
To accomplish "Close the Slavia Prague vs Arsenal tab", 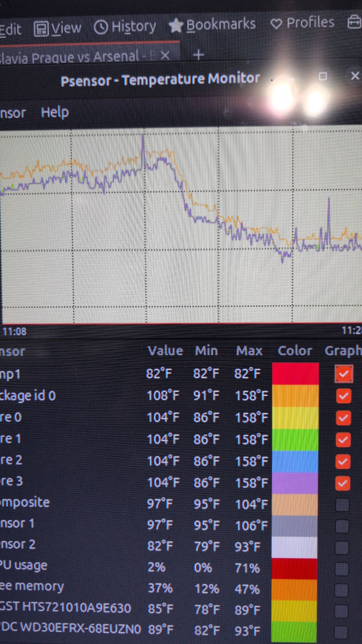I will pyautogui.click(x=165, y=55).
